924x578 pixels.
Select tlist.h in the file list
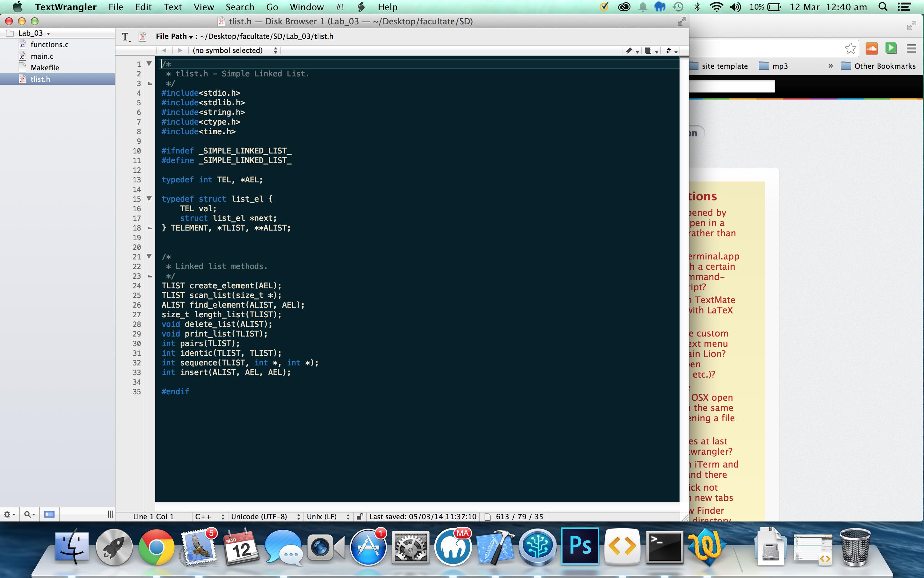pyautogui.click(x=40, y=79)
